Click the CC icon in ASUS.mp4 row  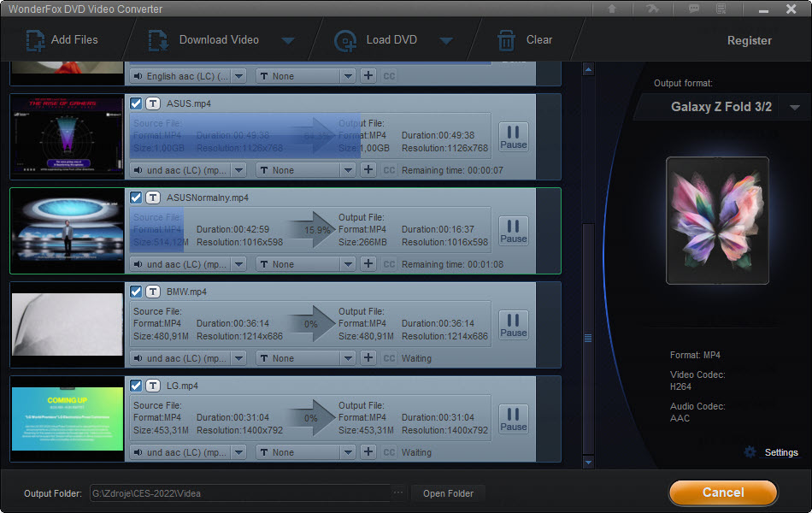[389, 170]
